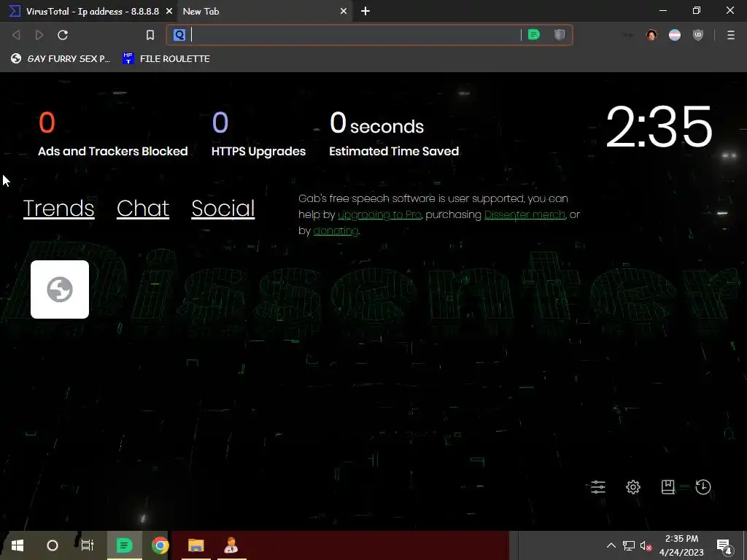
Task: Open Cortana search circle on the taskbar
Action: click(x=53, y=545)
